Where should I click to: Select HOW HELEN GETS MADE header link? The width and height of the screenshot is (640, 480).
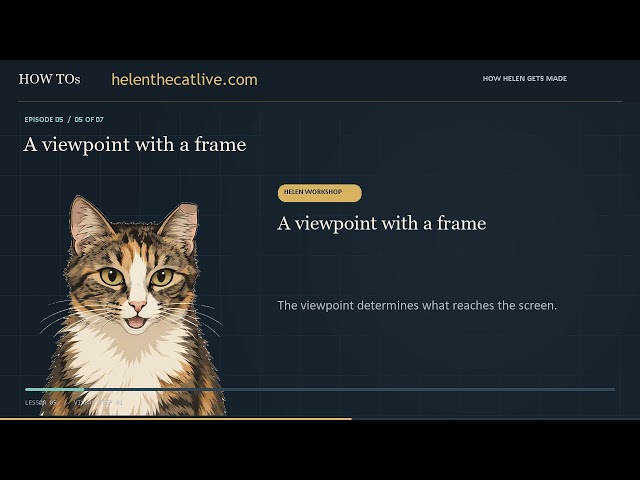pyautogui.click(x=524, y=78)
